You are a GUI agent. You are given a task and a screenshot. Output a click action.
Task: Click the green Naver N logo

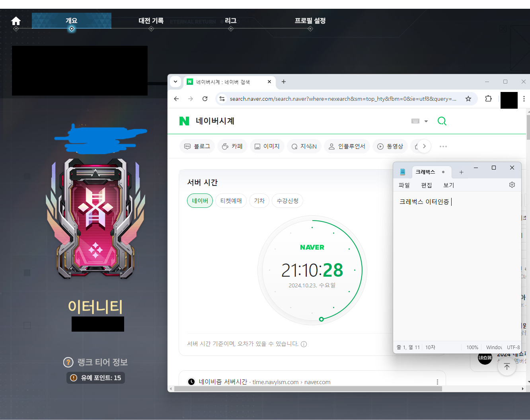coord(184,121)
